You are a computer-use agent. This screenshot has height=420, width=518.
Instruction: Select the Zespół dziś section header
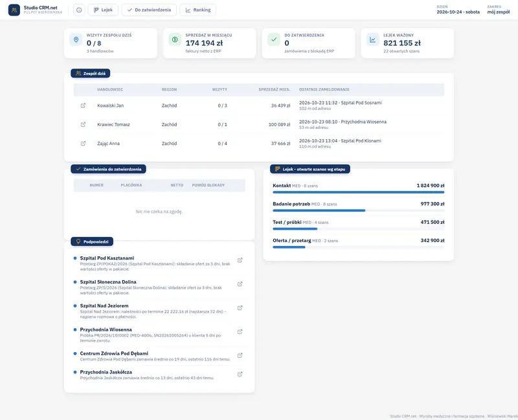click(91, 73)
